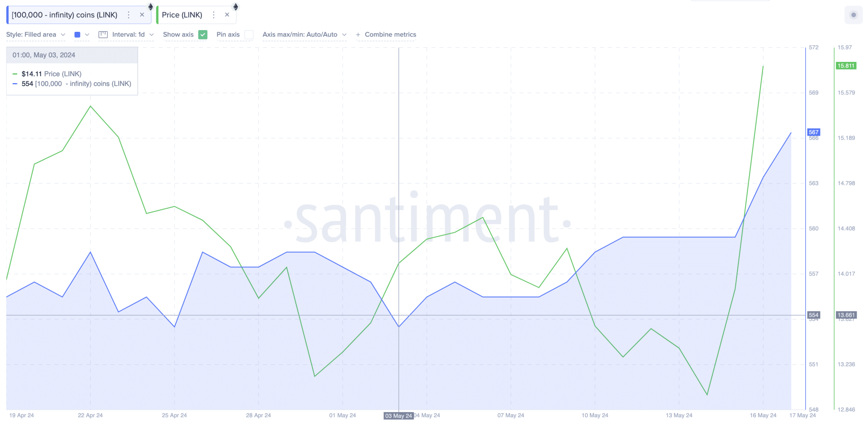Open options menu for Price (LINK) metric
This screenshot has width=868, height=427.
(214, 15)
